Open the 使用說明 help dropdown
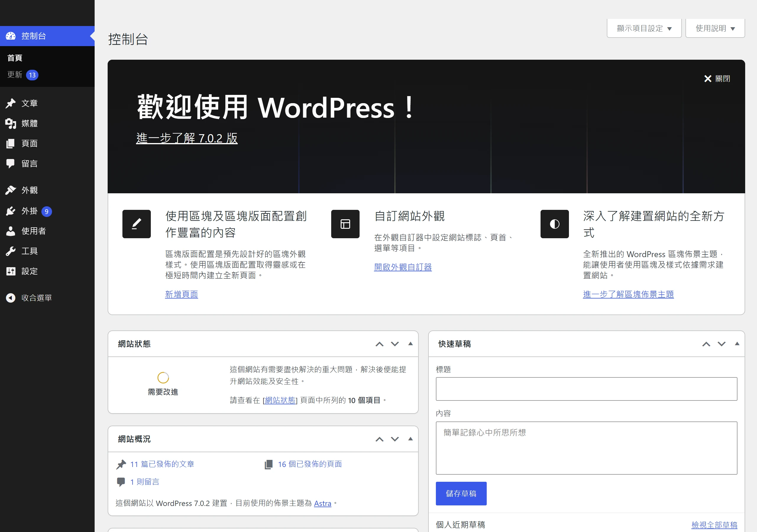The width and height of the screenshot is (757, 532). tap(715, 28)
